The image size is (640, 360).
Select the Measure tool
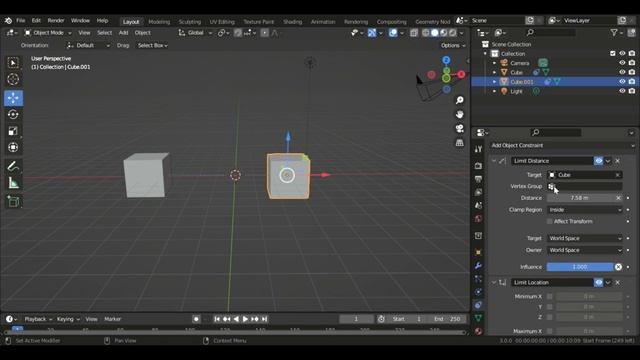13,183
